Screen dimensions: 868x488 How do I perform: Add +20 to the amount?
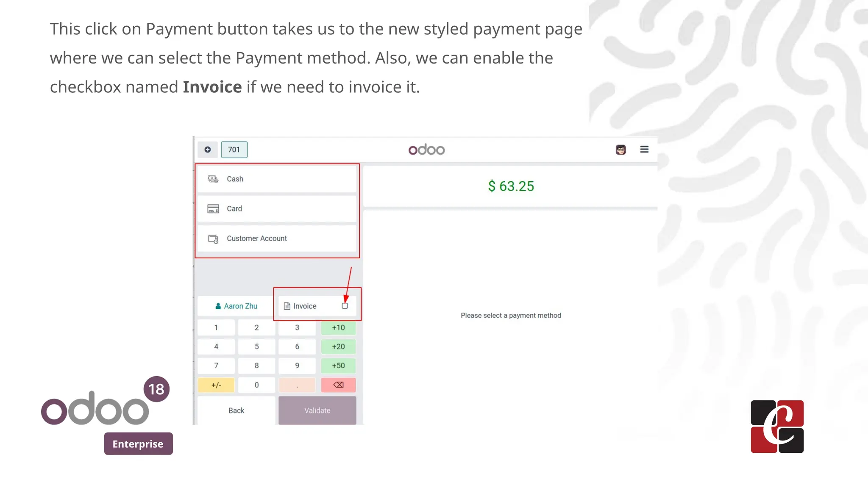[x=338, y=347]
